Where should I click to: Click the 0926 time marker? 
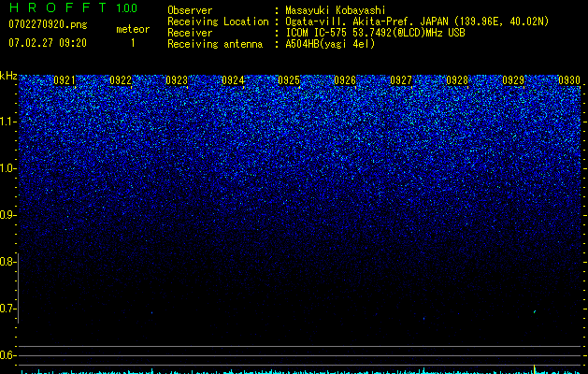tap(345, 80)
